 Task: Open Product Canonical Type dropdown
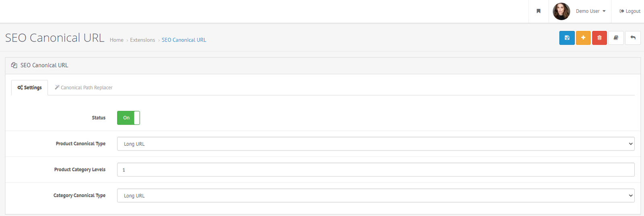376,144
